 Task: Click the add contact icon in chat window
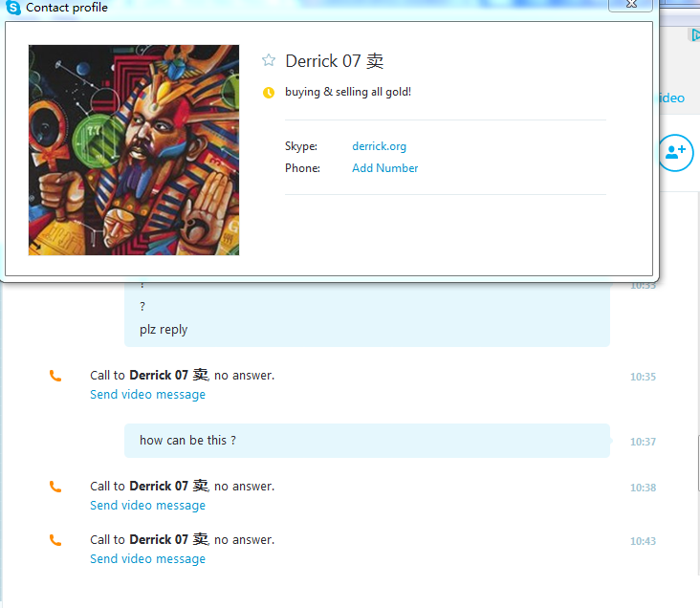tap(676, 153)
